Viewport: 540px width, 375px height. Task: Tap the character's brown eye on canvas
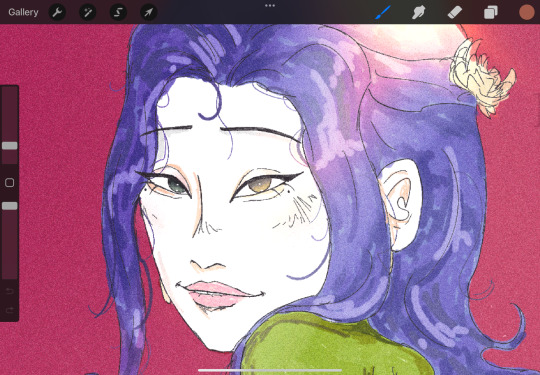coord(260,184)
